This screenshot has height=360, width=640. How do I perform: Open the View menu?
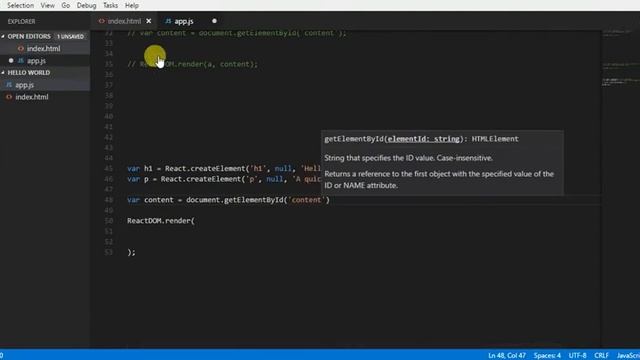[x=47, y=5]
